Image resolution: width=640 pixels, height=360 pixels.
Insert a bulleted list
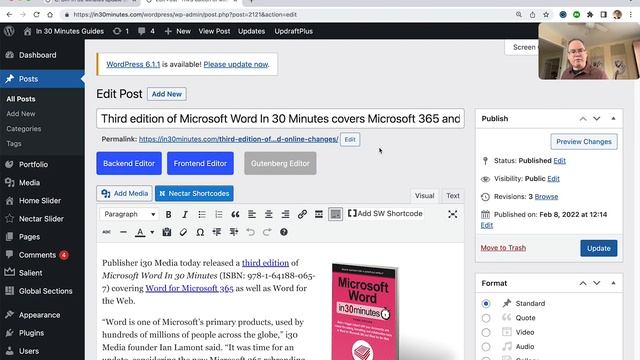(202, 214)
